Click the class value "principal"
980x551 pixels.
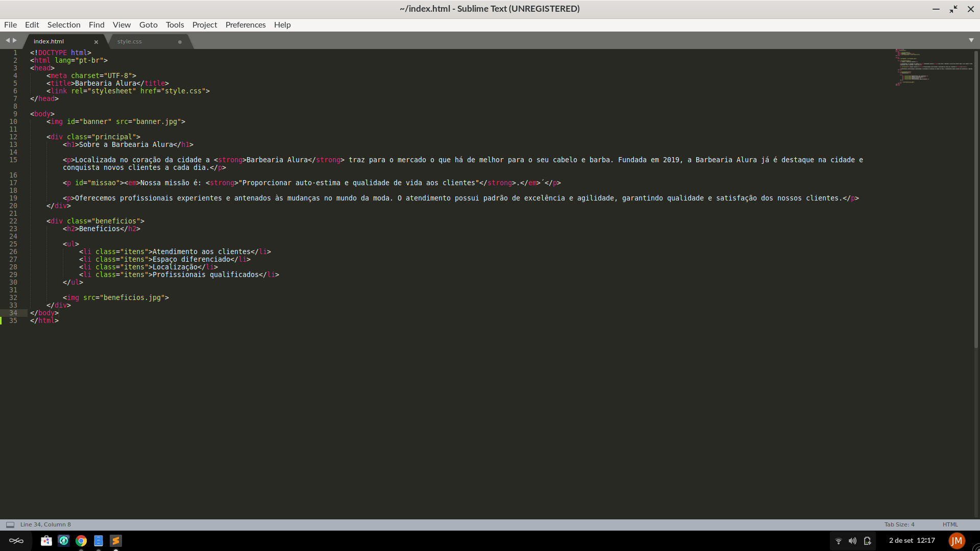click(114, 137)
